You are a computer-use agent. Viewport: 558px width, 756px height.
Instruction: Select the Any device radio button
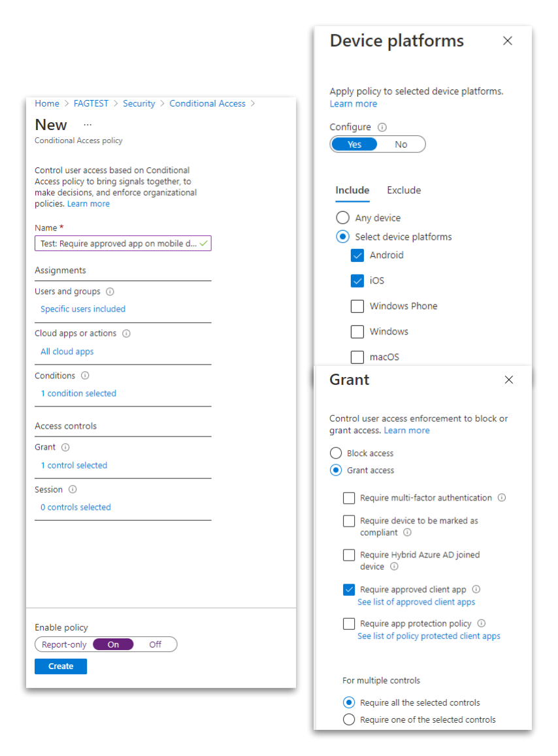point(342,217)
